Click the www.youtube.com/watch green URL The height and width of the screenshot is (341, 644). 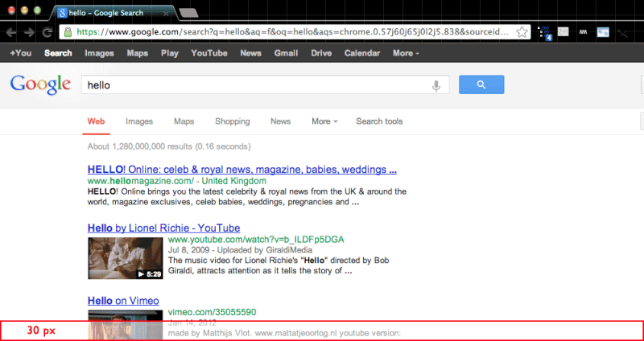point(256,240)
